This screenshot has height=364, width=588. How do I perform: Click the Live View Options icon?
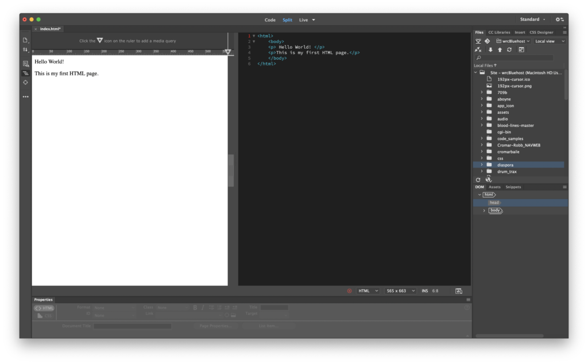coord(25,64)
